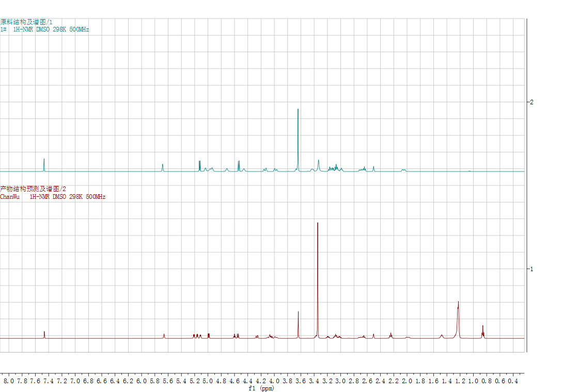The width and height of the screenshot is (562, 392).
Task: Click the x-axis tick label '8.0'
Action: (9, 381)
